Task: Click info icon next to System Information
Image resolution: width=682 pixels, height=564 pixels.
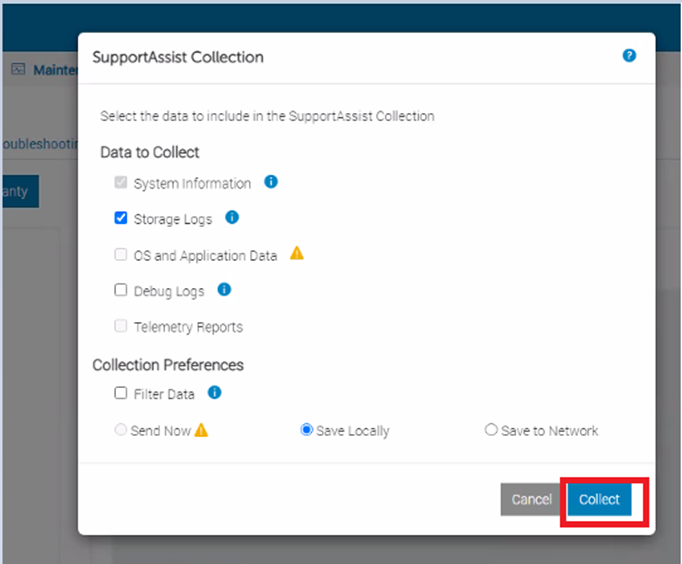Action: (x=271, y=182)
